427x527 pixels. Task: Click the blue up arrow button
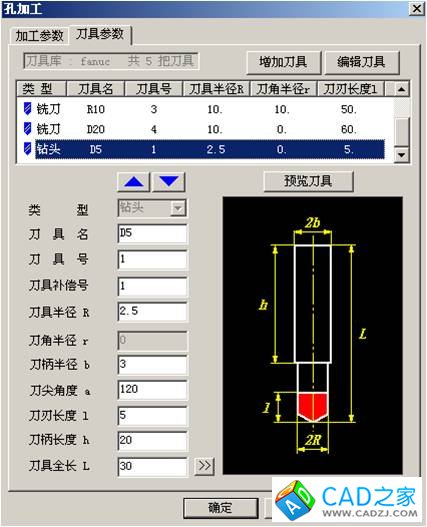133,182
